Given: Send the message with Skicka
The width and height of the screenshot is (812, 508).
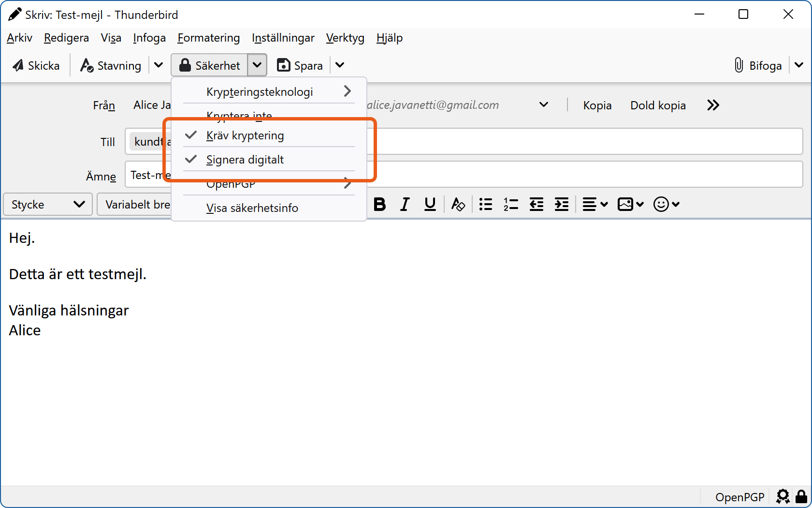Looking at the screenshot, I should tap(36, 65).
